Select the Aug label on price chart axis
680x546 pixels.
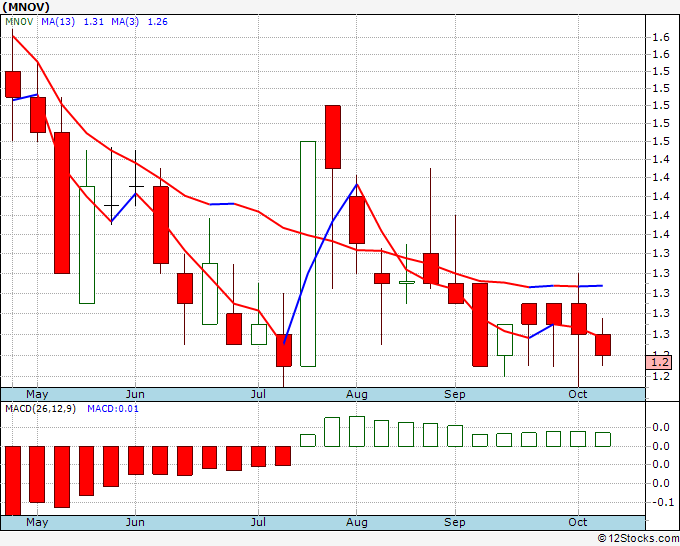click(x=355, y=394)
